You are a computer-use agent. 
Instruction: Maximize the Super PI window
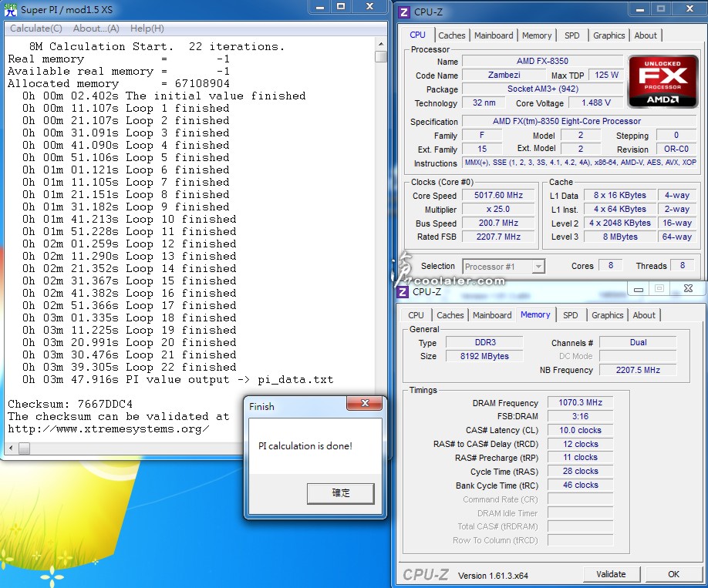[341, 7]
